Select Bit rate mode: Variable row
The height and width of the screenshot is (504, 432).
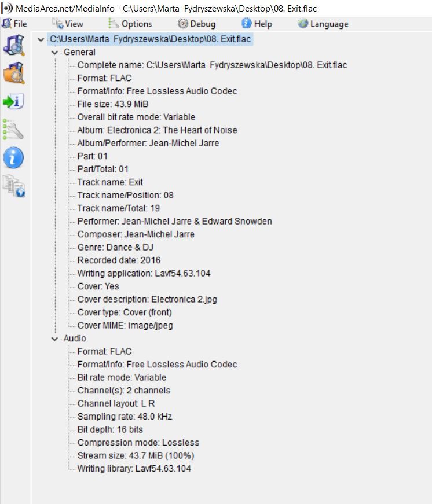pyautogui.click(x=122, y=377)
